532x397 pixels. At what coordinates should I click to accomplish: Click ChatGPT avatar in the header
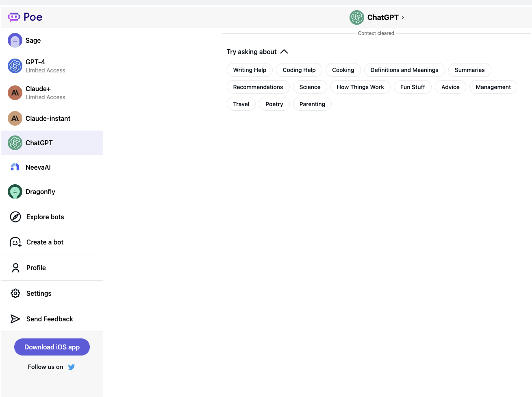point(357,17)
